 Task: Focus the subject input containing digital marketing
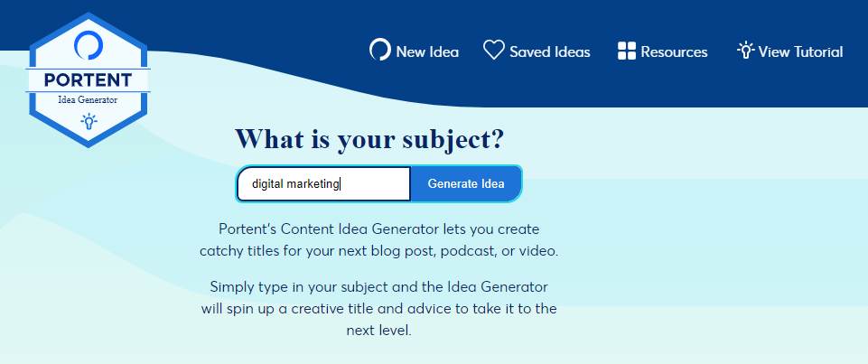coord(324,183)
